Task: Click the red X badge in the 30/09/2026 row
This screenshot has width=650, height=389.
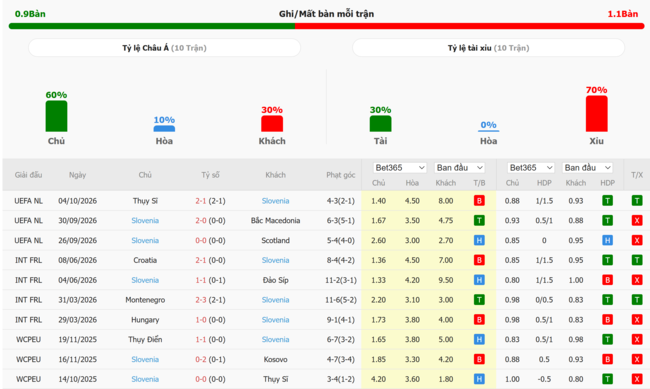Action: pos(637,220)
